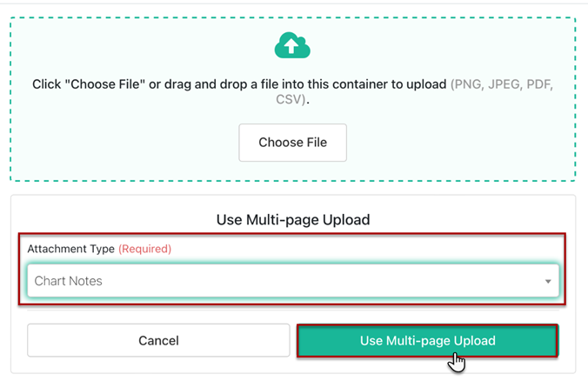Select the Chart Notes value text
Viewport: 588px width, 381px height.
(x=69, y=281)
